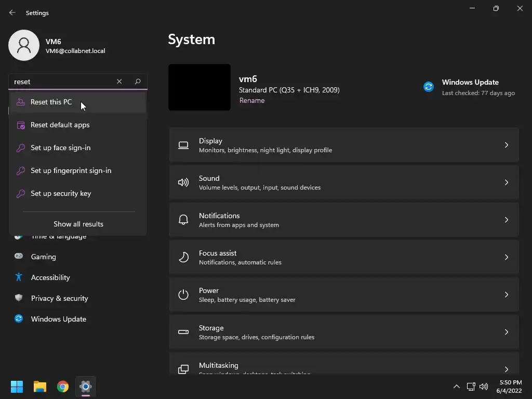Click the Windows Update icon in the sidebar
The image size is (532, 399).
pyautogui.click(x=19, y=318)
